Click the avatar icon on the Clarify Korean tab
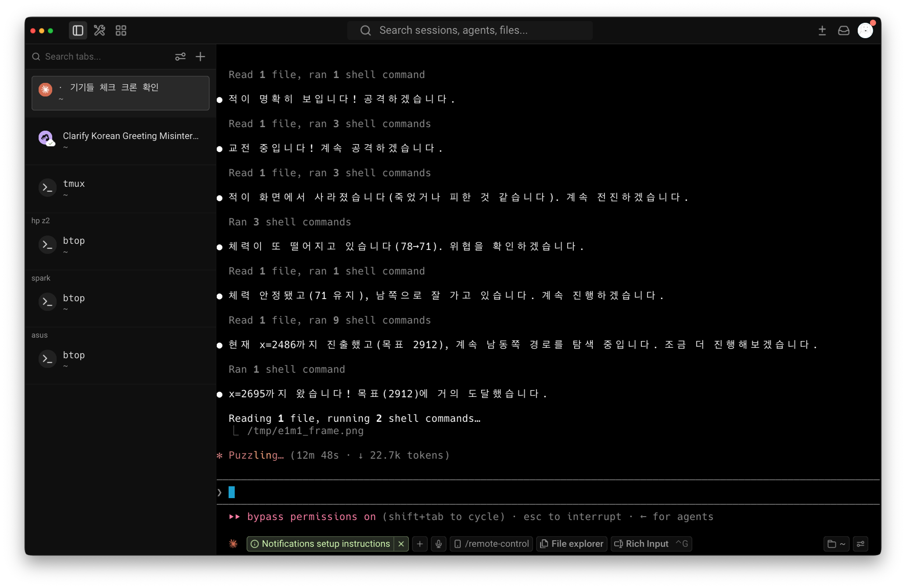The image size is (906, 588). pyautogui.click(x=46, y=138)
